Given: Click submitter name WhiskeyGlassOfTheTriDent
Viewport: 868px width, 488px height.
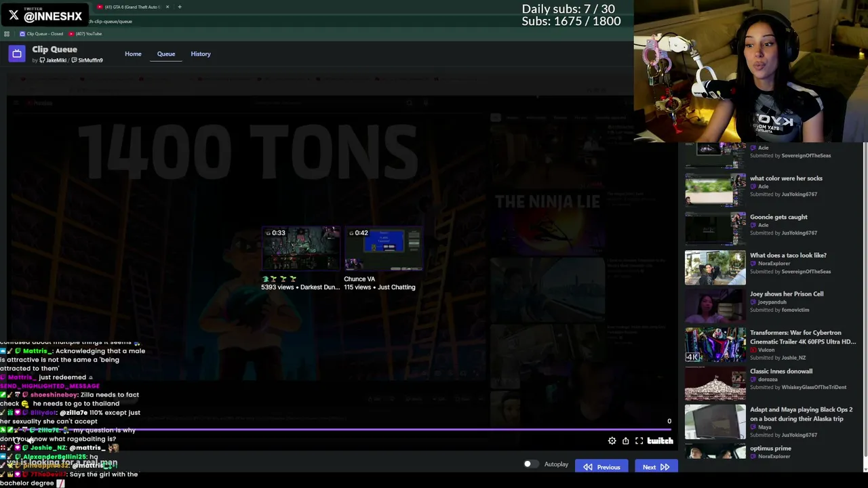Looking at the screenshot, I should coord(813,388).
